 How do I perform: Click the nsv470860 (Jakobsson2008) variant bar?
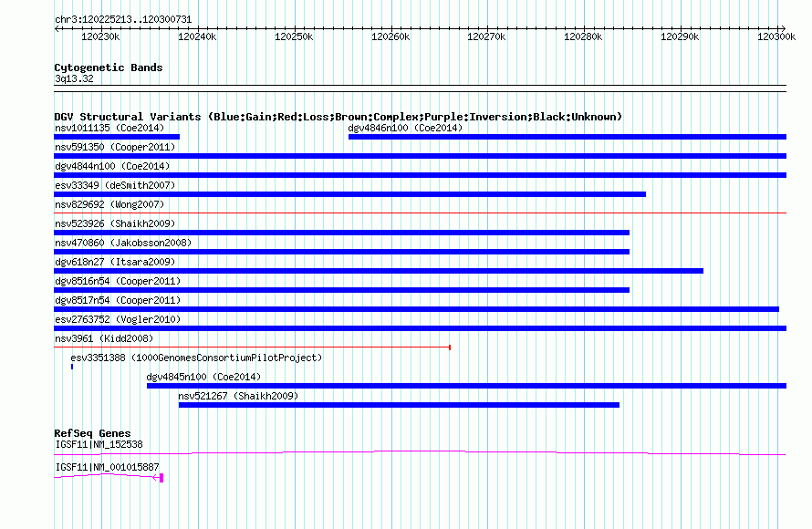pyautogui.click(x=341, y=252)
